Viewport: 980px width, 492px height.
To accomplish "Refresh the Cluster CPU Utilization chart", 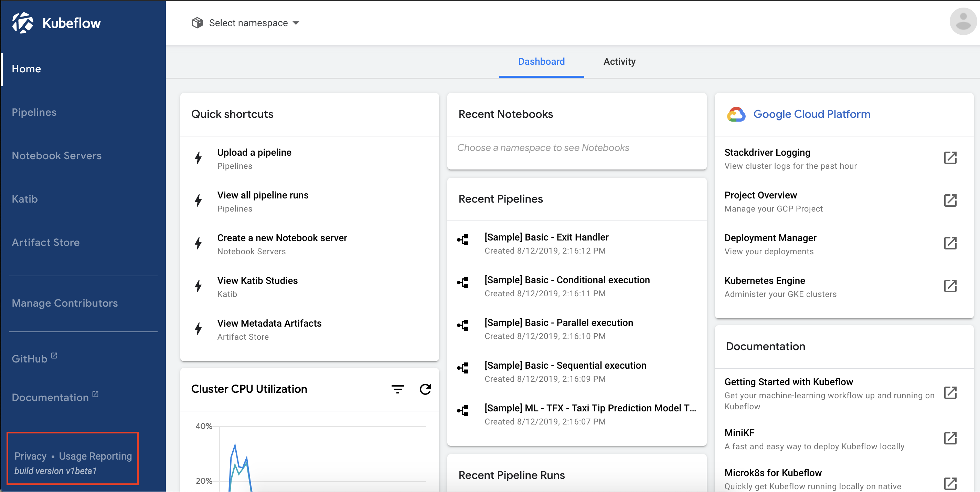I will pos(425,389).
